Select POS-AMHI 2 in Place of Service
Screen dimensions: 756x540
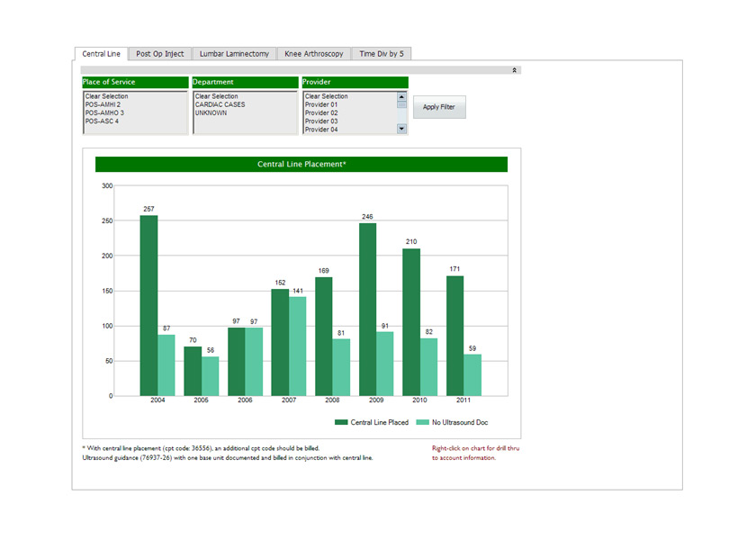click(103, 104)
